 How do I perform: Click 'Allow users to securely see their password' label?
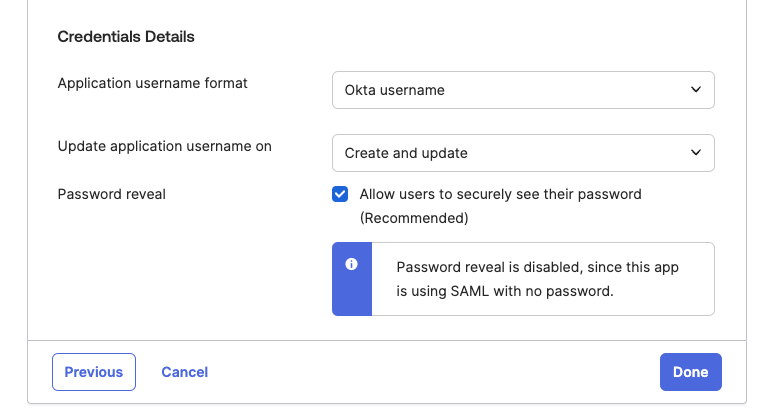tap(500, 194)
